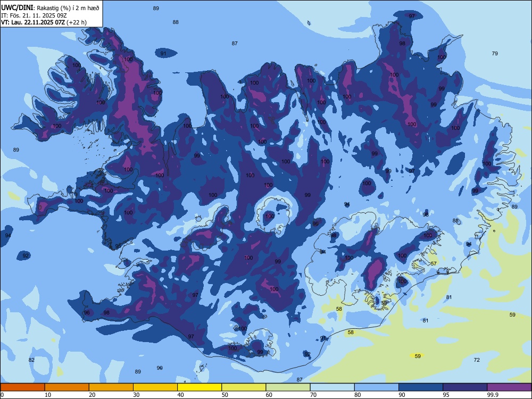The width and height of the screenshot is (532, 399).
Task: Click the pale yellow 50–60 legend swatch
Action: (x=244, y=387)
